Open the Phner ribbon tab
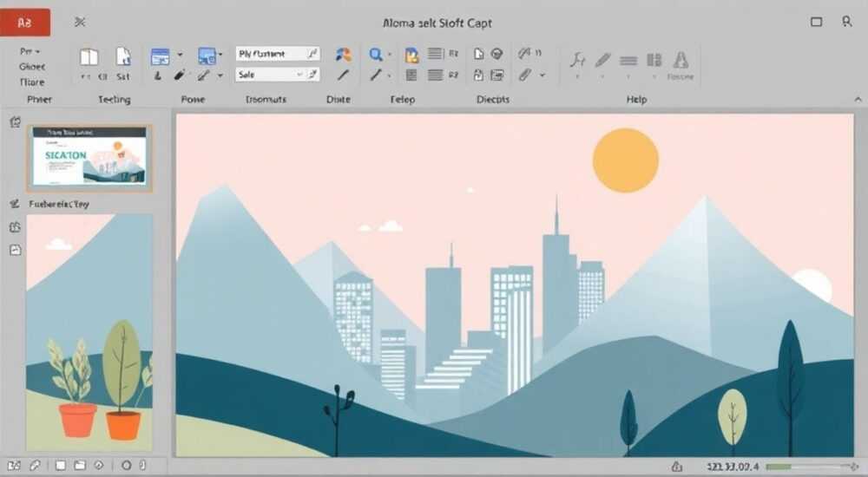The image size is (868, 477). tap(39, 100)
